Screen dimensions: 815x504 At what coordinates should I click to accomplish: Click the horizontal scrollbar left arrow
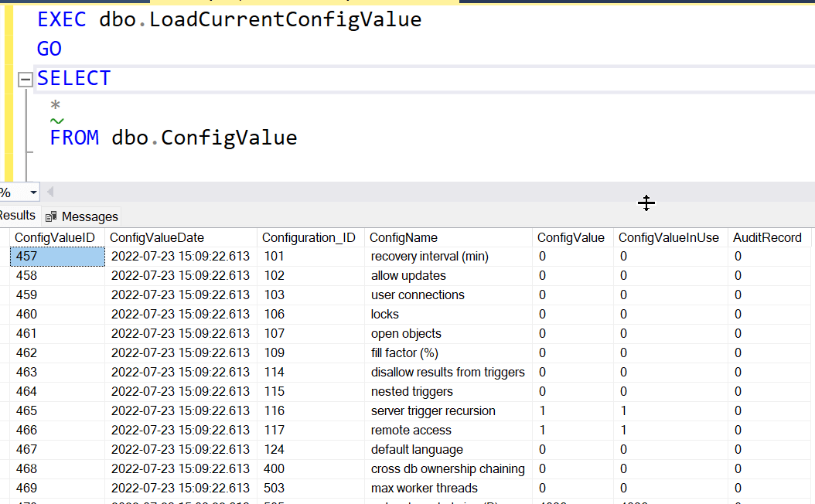coord(50,192)
